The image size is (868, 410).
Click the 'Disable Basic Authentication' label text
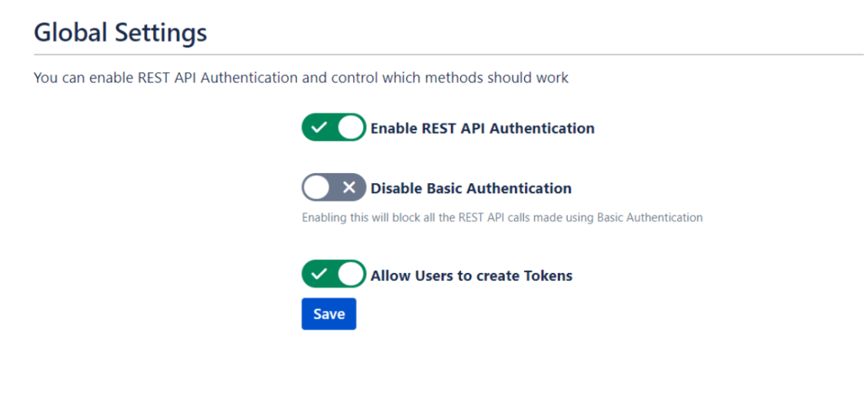coord(471,188)
